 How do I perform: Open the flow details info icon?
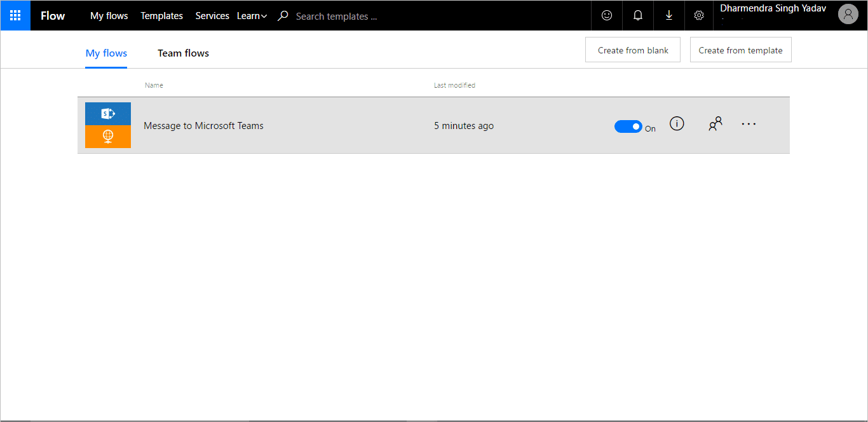tap(677, 124)
